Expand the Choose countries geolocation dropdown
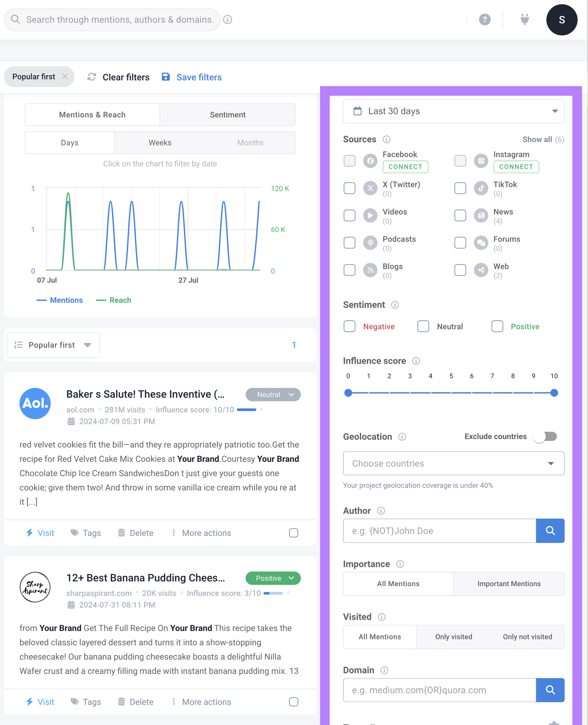This screenshot has width=588, height=725. pyautogui.click(x=454, y=463)
